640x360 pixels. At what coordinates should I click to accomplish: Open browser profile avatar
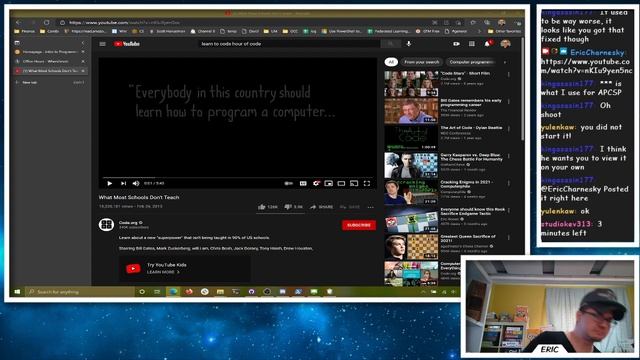point(502,22)
